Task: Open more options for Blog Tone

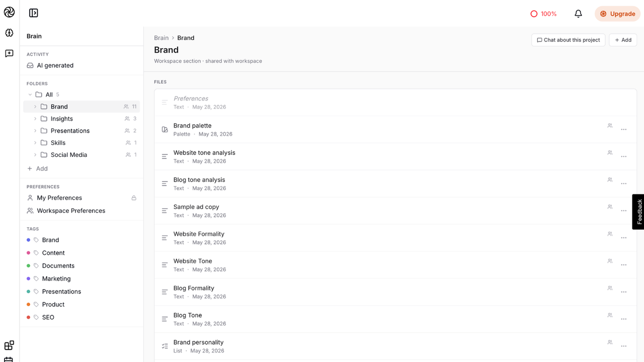Action: point(624,319)
